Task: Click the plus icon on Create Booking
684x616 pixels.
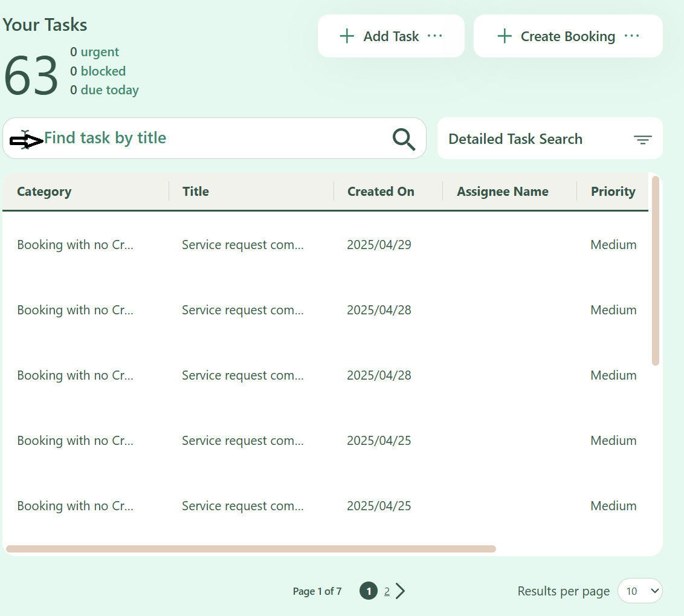Action: (x=504, y=36)
